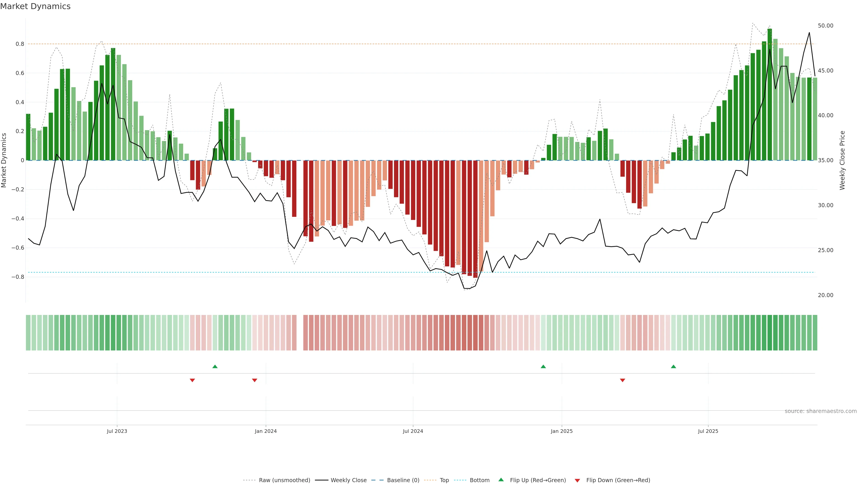Click the Flip Down triangle legend icon
The height and width of the screenshot is (488, 868).
(577, 480)
